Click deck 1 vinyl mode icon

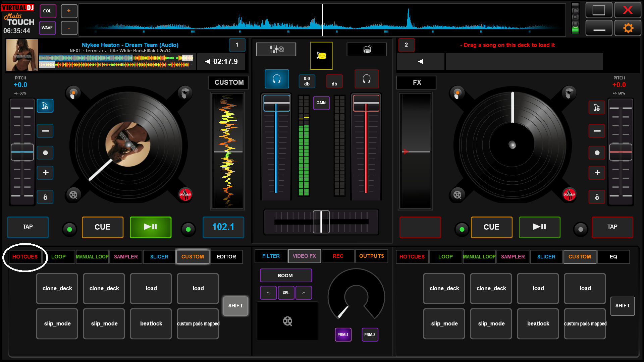tap(184, 93)
